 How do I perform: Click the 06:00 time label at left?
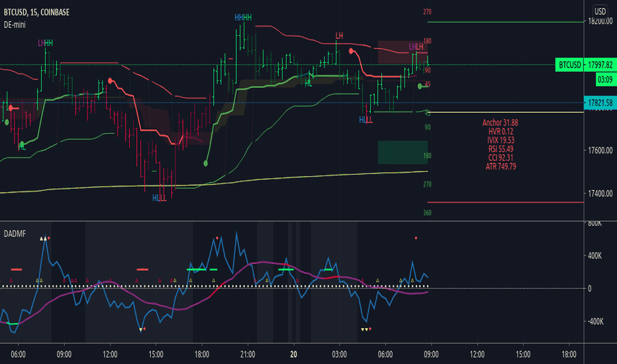18,354
